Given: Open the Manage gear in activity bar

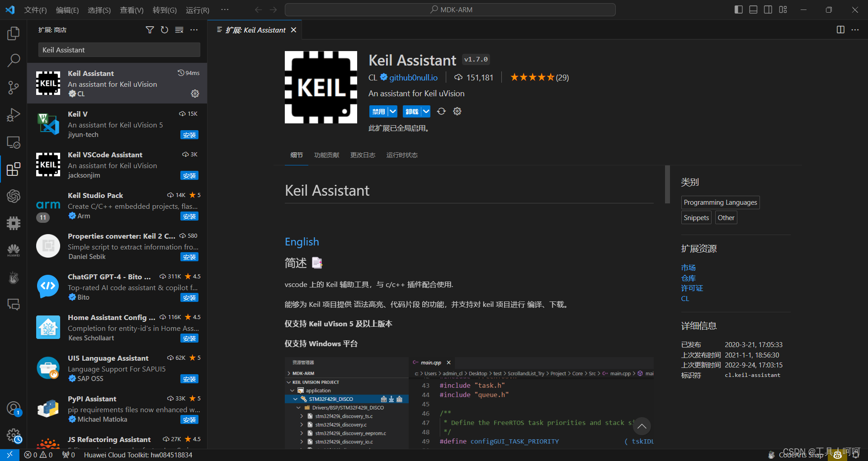Looking at the screenshot, I should click(14, 436).
